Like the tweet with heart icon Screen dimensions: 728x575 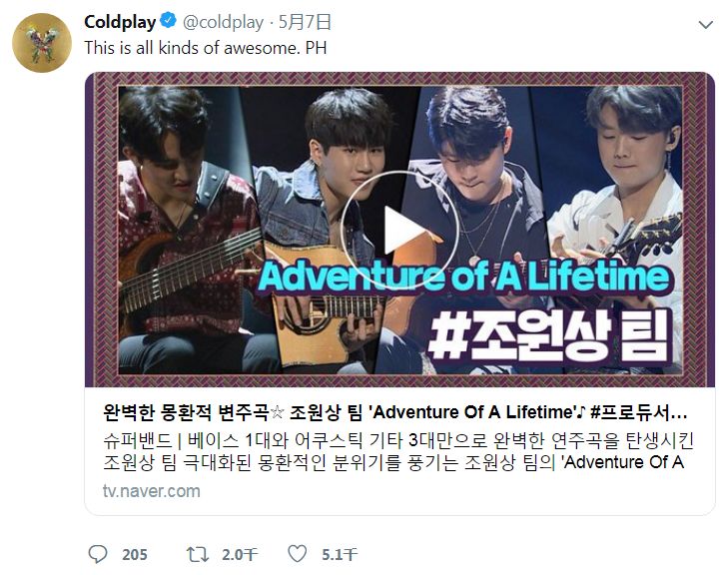pos(298,554)
